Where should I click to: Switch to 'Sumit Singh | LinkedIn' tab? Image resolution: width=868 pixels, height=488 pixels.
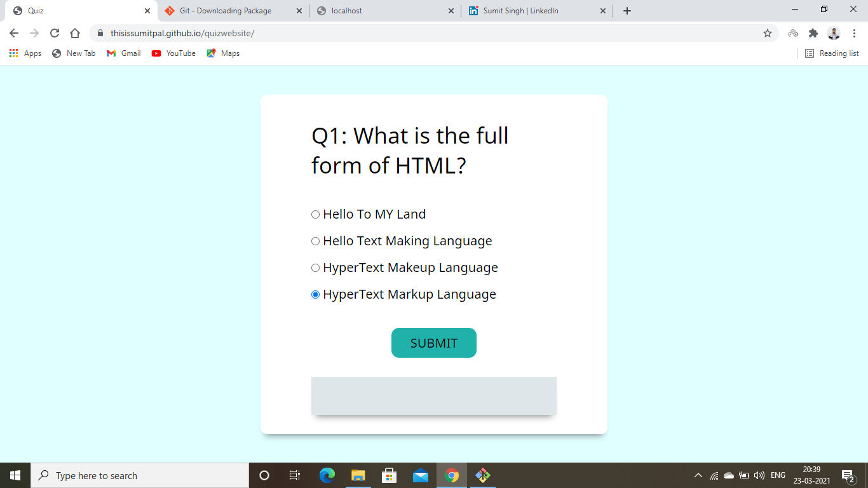pos(537,11)
